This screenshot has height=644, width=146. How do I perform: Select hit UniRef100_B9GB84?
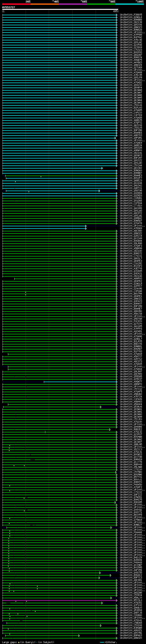(131, 241)
